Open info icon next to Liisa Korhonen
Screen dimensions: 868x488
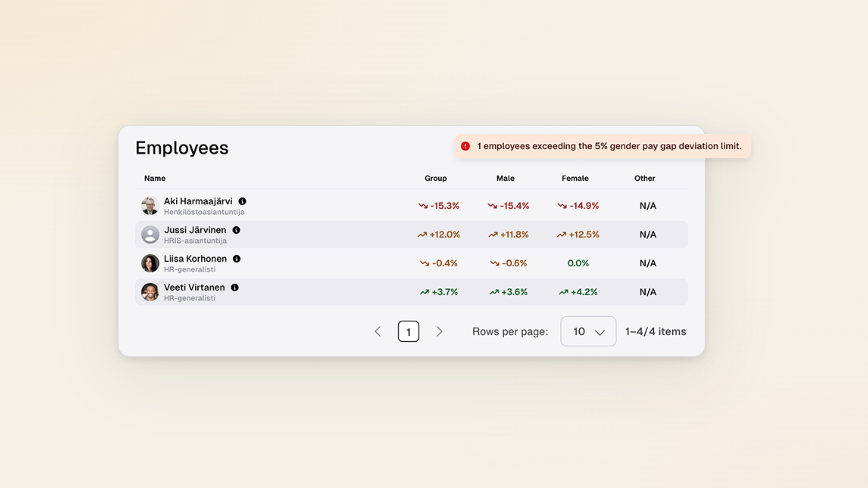coord(237,259)
